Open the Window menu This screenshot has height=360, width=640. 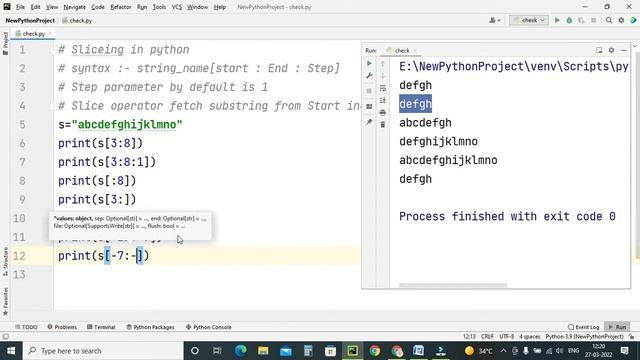(x=198, y=7)
